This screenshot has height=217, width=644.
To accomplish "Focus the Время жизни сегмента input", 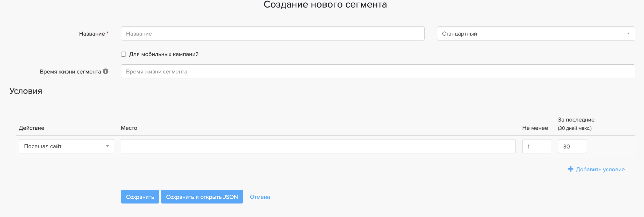I will (x=378, y=72).
